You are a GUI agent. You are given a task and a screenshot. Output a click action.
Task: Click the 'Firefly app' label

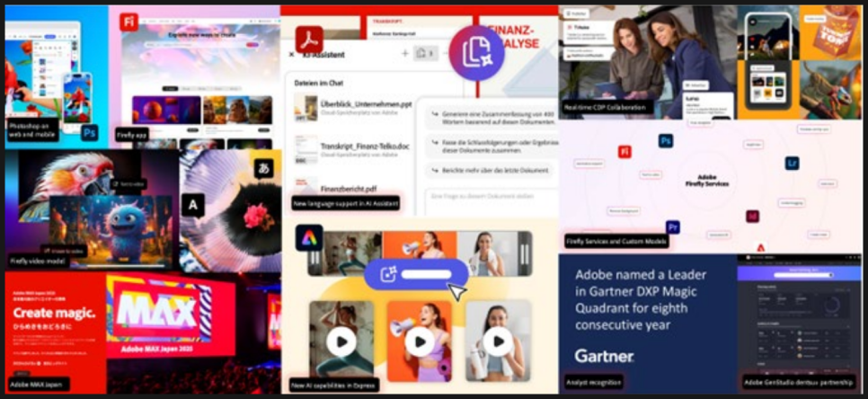(x=132, y=135)
